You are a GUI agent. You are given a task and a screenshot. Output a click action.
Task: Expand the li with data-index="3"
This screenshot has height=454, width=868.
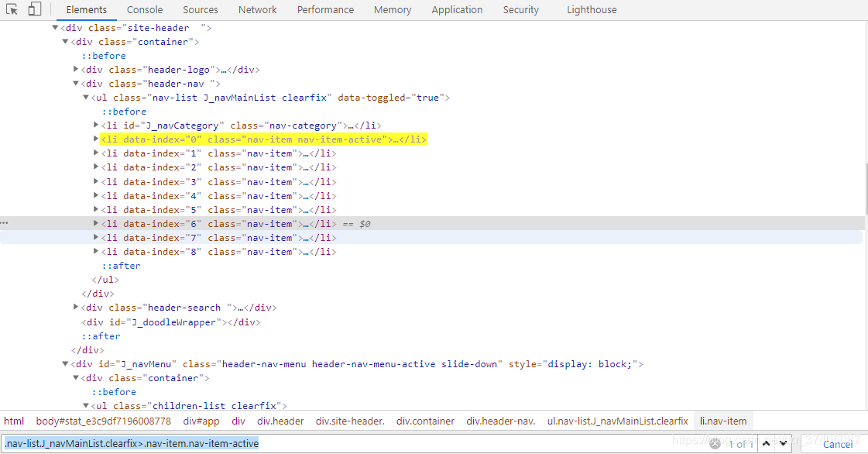96,181
